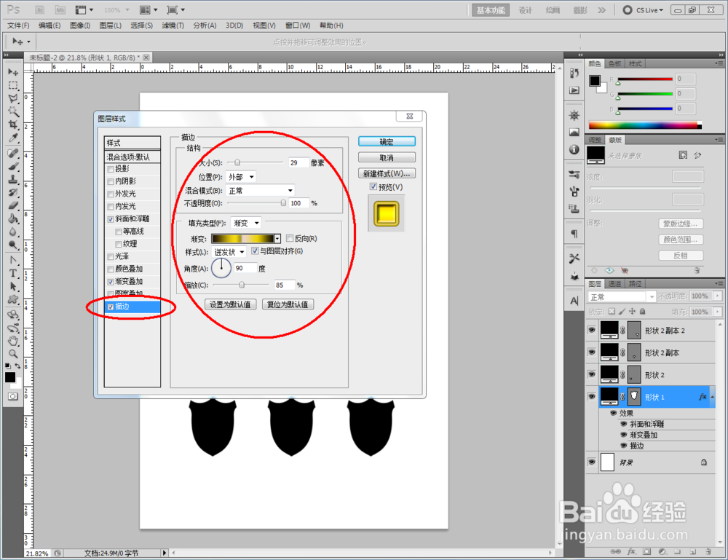Open the 样式 gradient style dropdown

click(x=229, y=252)
